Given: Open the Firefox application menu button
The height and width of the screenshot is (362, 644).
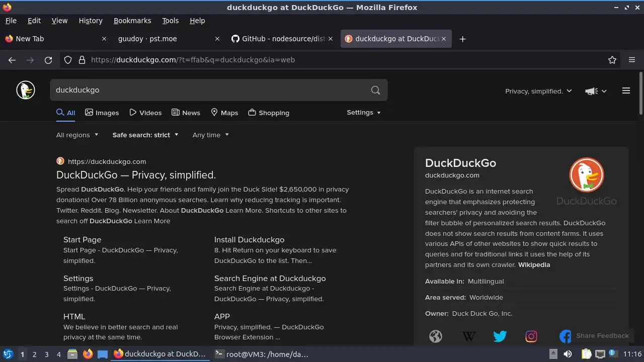Looking at the screenshot, I should pos(632,60).
